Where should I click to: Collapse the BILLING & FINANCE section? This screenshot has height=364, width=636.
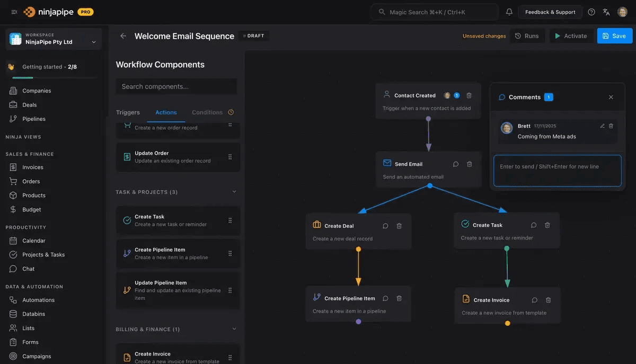click(x=234, y=329)
